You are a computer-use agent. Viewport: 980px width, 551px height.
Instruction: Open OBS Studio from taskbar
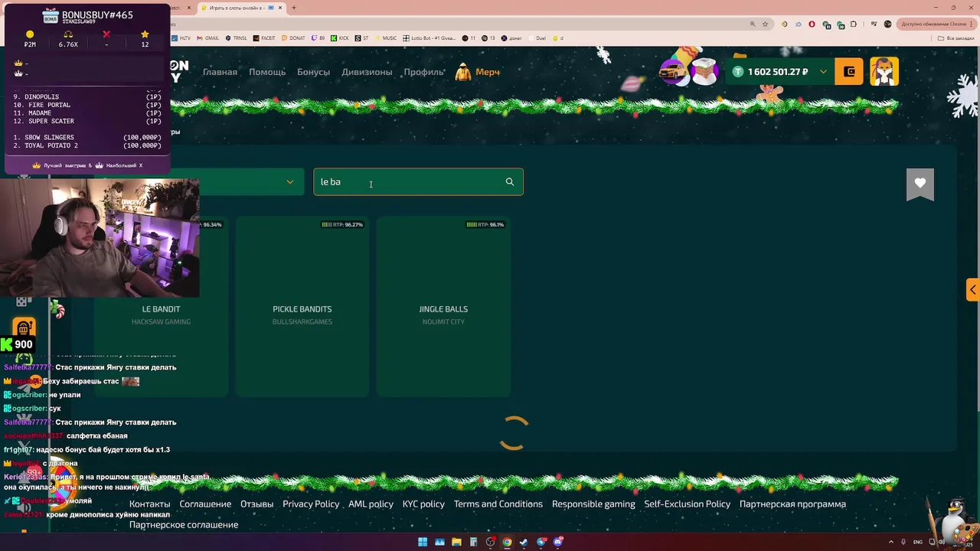[490, 542]
